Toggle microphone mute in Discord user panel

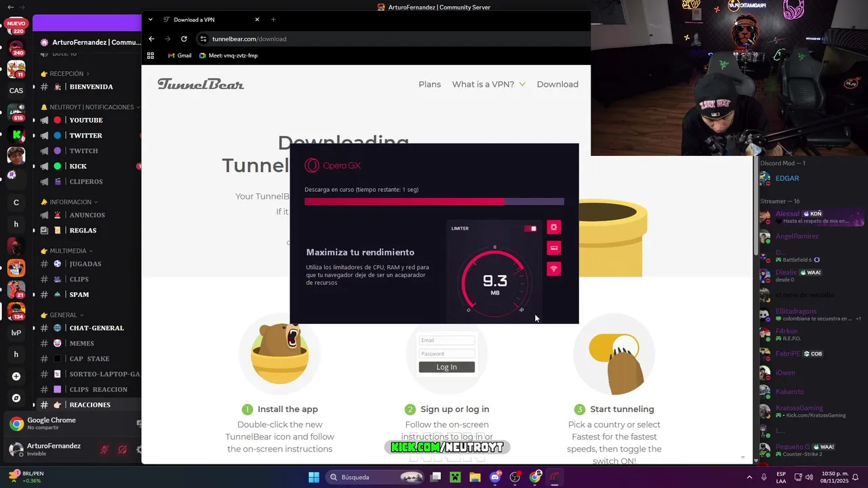point(104,449)
